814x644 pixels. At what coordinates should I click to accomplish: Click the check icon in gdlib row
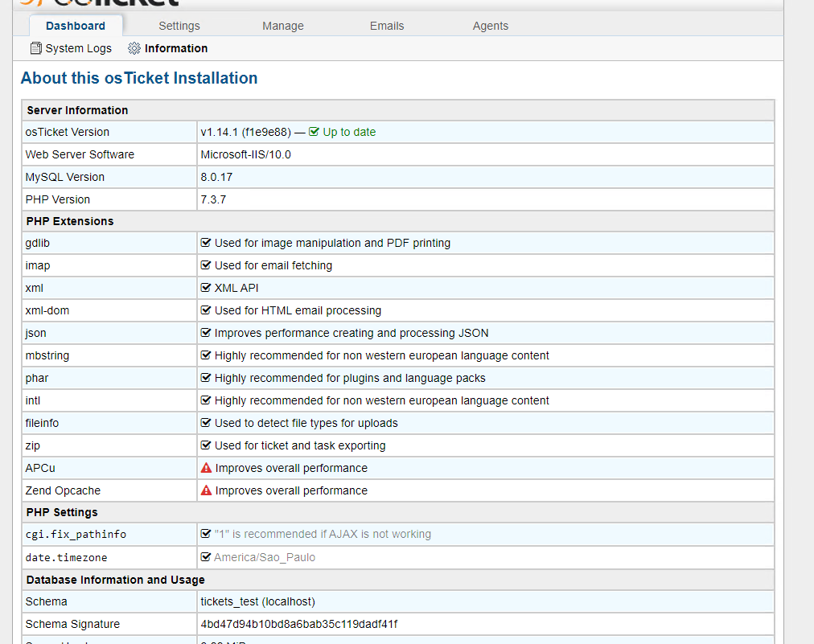[206, 242]
